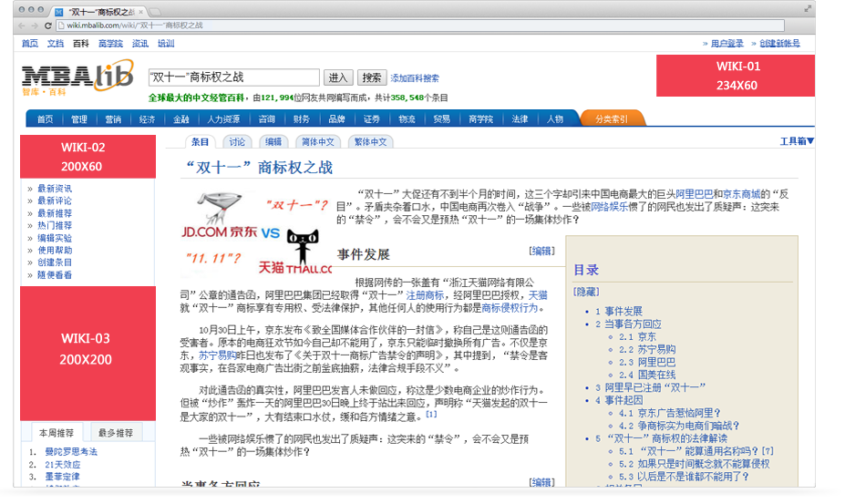Select 法律 in blue nav bar
Viewport: 845px width, 504px height.
520,119
